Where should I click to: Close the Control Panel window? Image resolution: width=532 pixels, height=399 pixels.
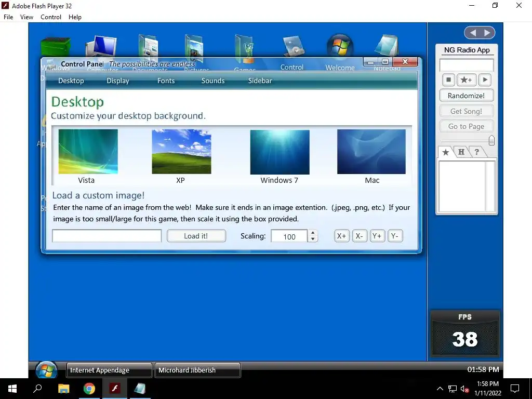405,62
